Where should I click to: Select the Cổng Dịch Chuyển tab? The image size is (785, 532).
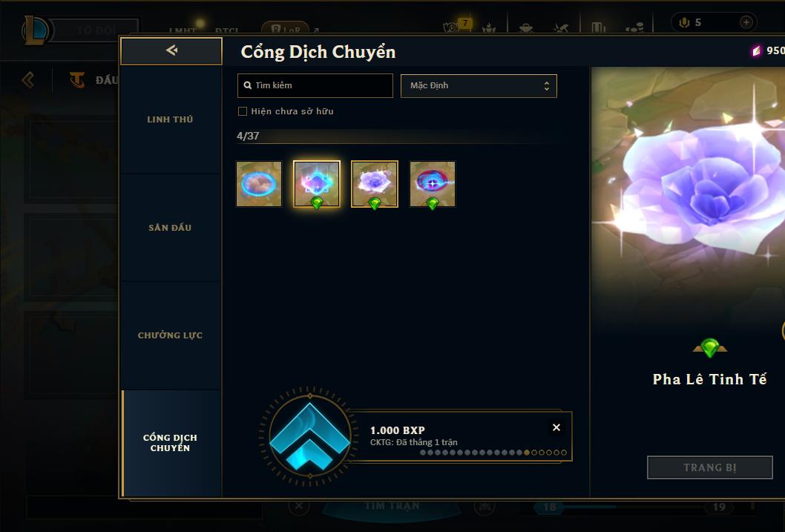(170, 443)
